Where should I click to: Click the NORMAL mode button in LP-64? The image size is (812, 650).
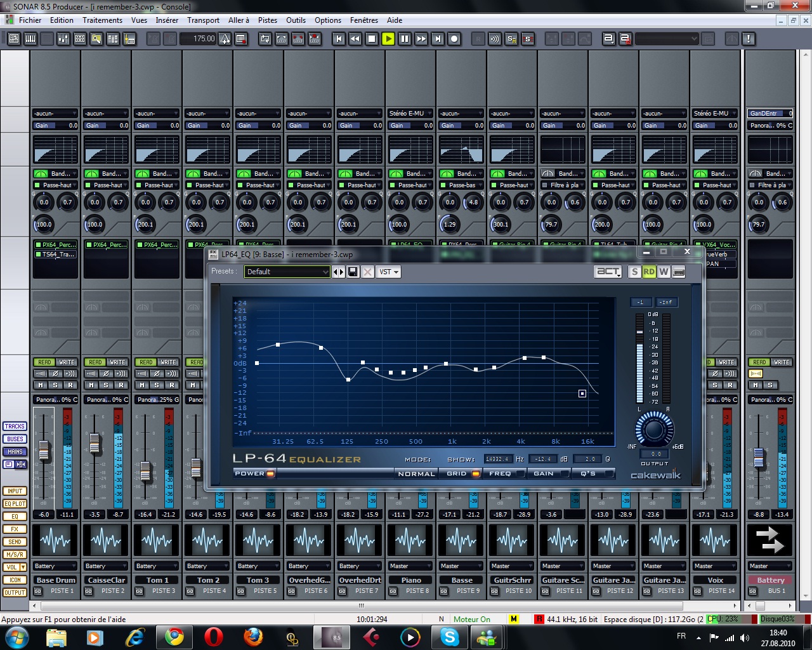coord(416,474)
